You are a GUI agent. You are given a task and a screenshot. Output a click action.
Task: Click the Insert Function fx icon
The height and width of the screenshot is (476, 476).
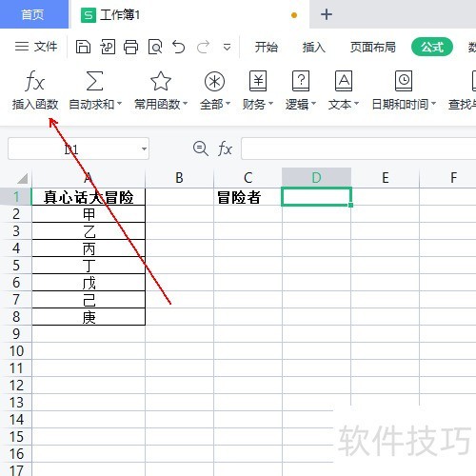click(34, 81)
